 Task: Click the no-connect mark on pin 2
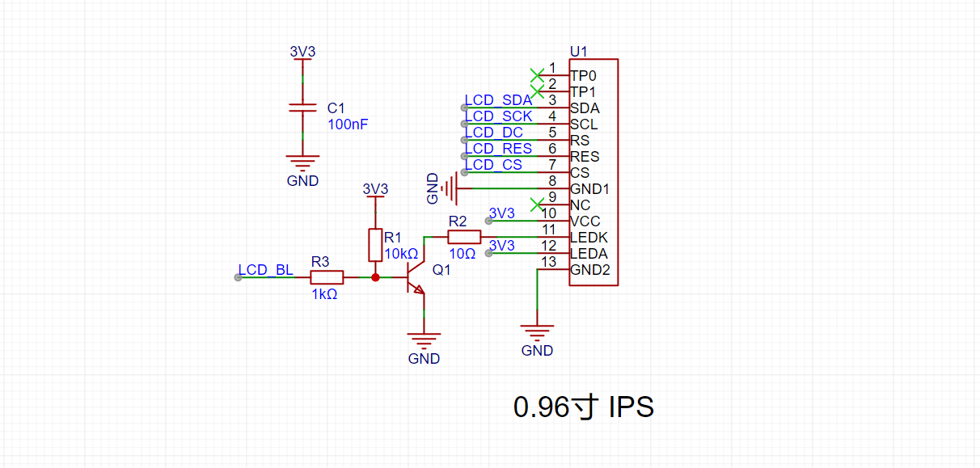tap(538, 91)
